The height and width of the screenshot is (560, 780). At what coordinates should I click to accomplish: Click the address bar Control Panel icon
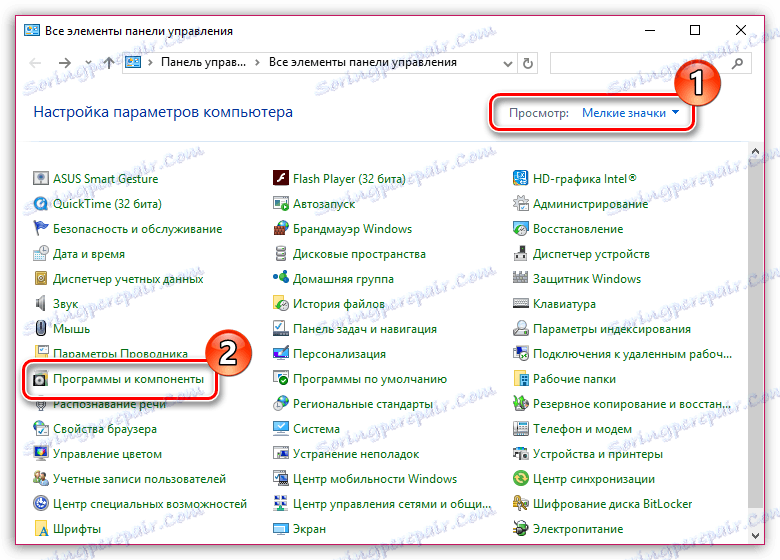(133, 63)
